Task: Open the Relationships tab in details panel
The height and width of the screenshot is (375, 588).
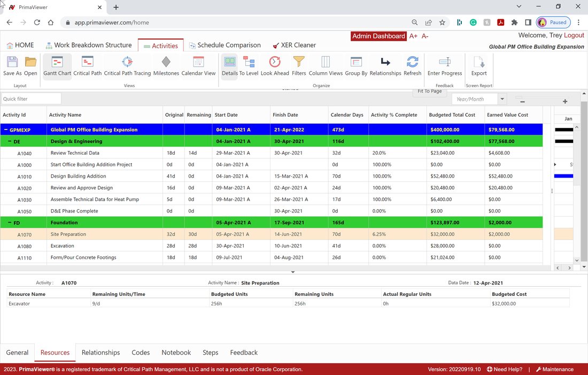Action: coord(101,353)
